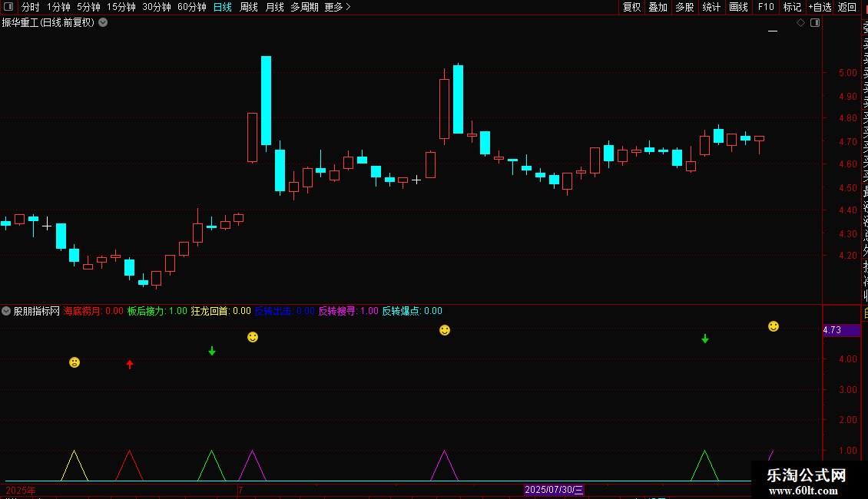868x499 pixels.
Task: Switch to 周线 weekly chart
Action: click(x=249, y=7)
